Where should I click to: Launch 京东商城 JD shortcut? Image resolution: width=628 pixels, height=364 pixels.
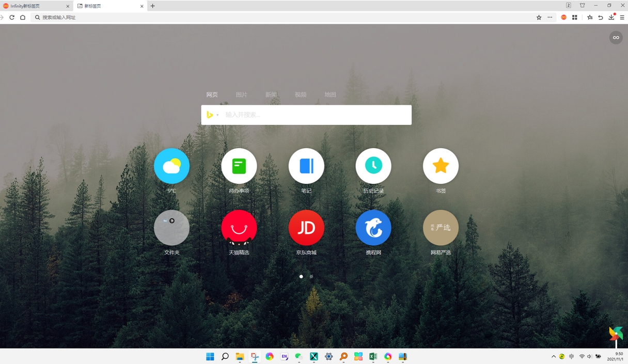pyautogui.click(x=306, y=228)
